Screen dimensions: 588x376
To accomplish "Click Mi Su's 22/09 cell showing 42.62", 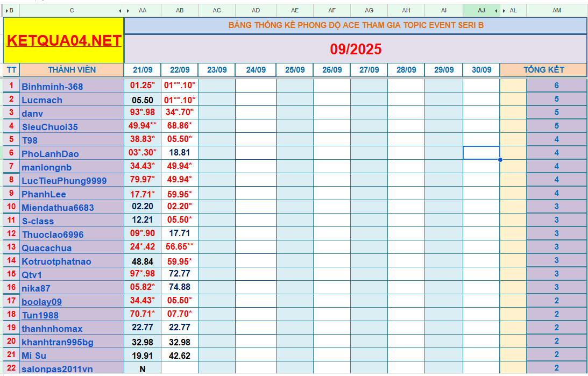I will [x=179, y=354].
